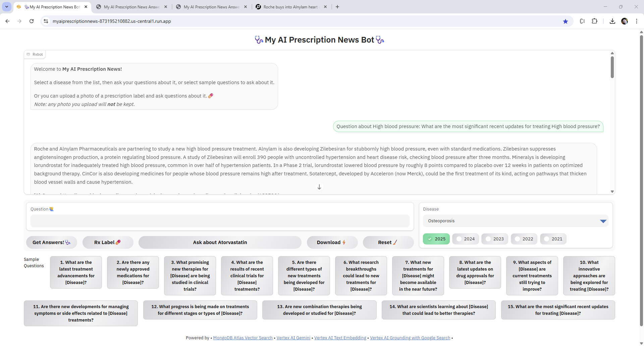This screenshot has height=346, width=644.
Task: Expand the Disease dropdown showing Osteoporosis
Action: point(516,221)
